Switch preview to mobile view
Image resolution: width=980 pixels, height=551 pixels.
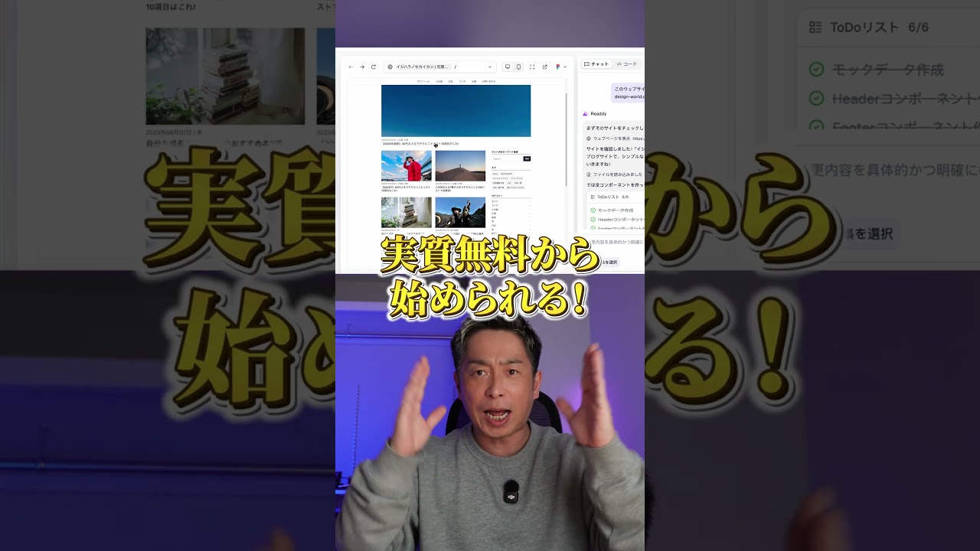click(518, 67)
